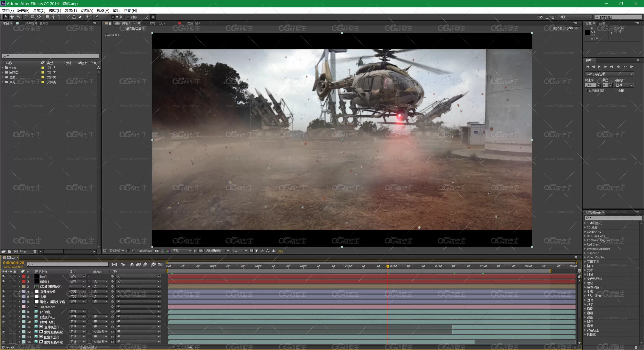
Task: Expand layer 1 [KK] properties
Action: point(19,276)
